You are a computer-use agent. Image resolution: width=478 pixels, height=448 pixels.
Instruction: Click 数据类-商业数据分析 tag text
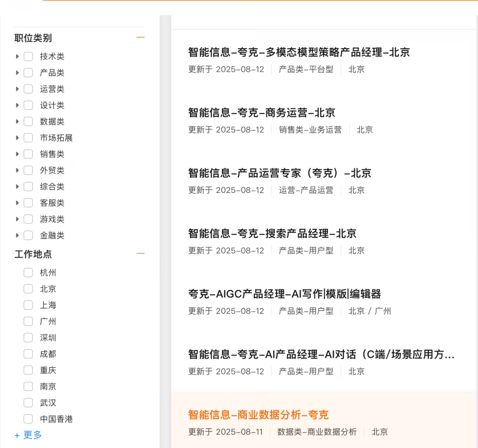tap(317, 432)
